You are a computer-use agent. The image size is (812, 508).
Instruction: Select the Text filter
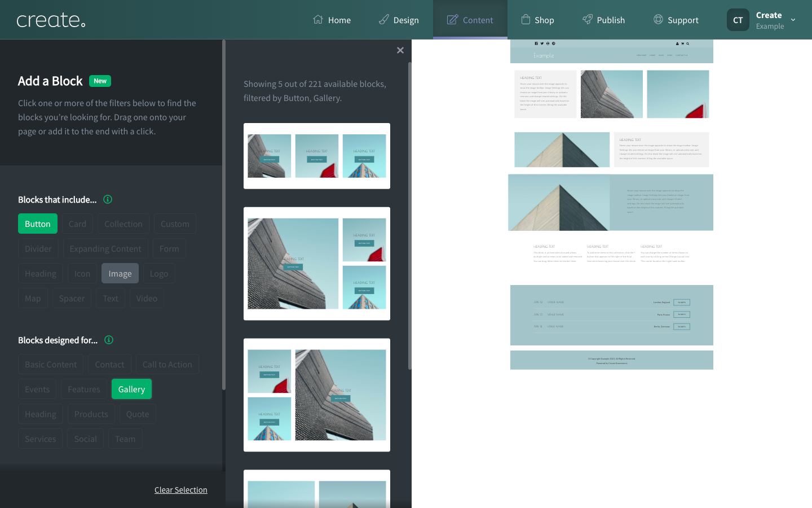tap(111, 298)
